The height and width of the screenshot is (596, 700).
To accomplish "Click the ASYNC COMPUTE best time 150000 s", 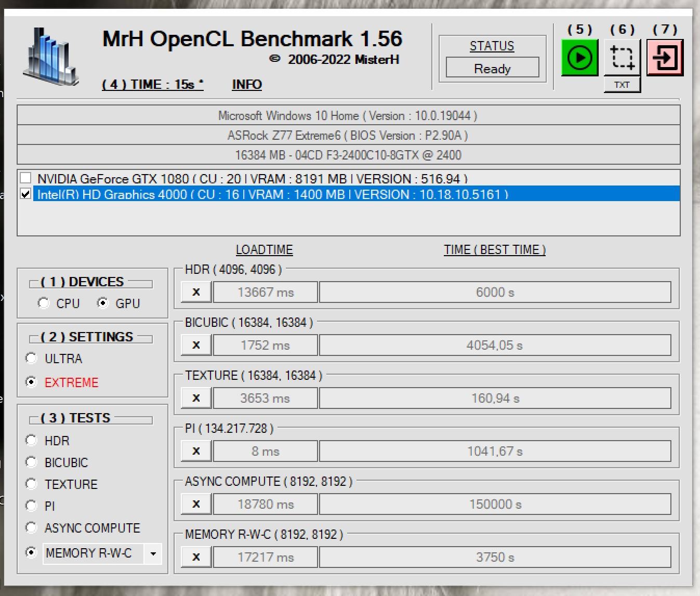I will [495, 504].
